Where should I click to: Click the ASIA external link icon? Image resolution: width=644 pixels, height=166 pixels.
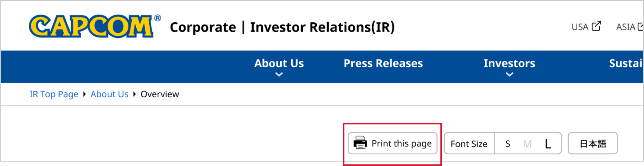[x=640, y=26]
